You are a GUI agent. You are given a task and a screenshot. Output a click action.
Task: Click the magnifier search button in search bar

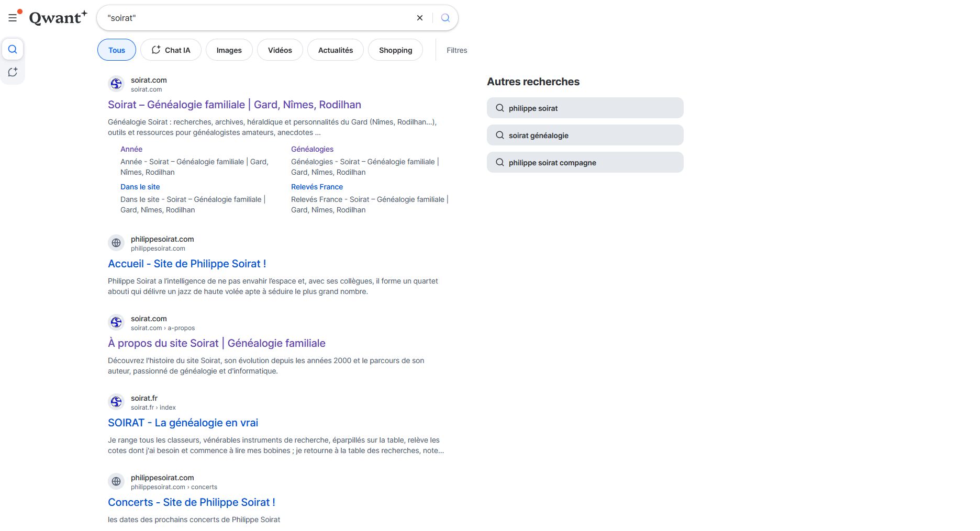446,18
